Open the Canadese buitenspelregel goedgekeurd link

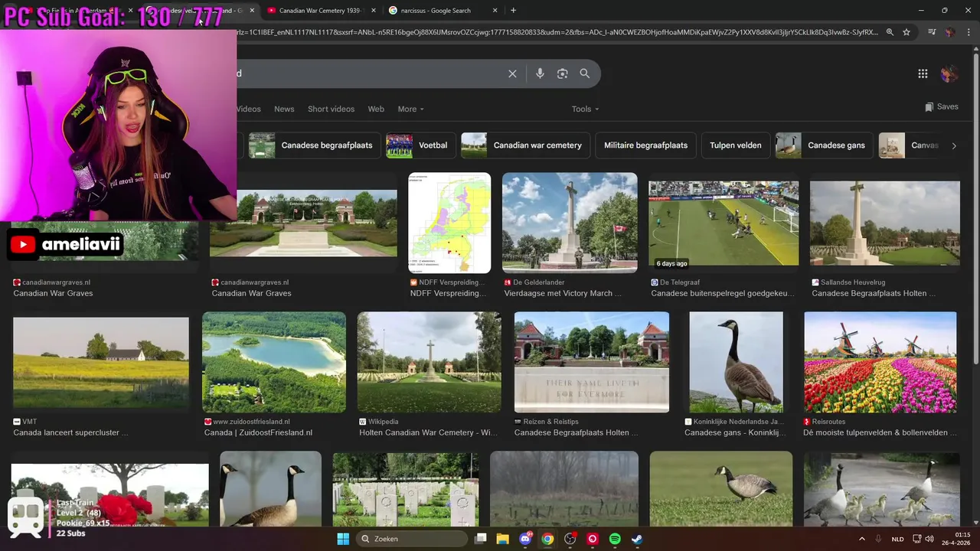point(721,293)
